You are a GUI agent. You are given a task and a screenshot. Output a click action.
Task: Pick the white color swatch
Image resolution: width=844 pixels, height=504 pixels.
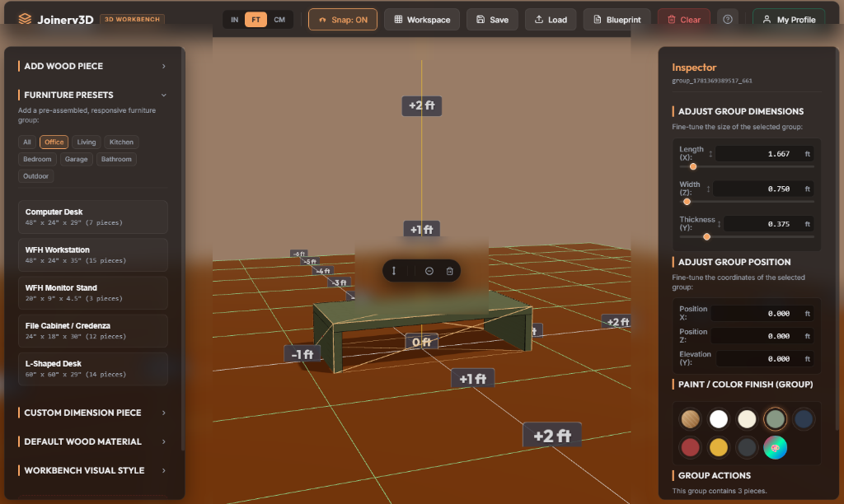(x=719, y=419)
